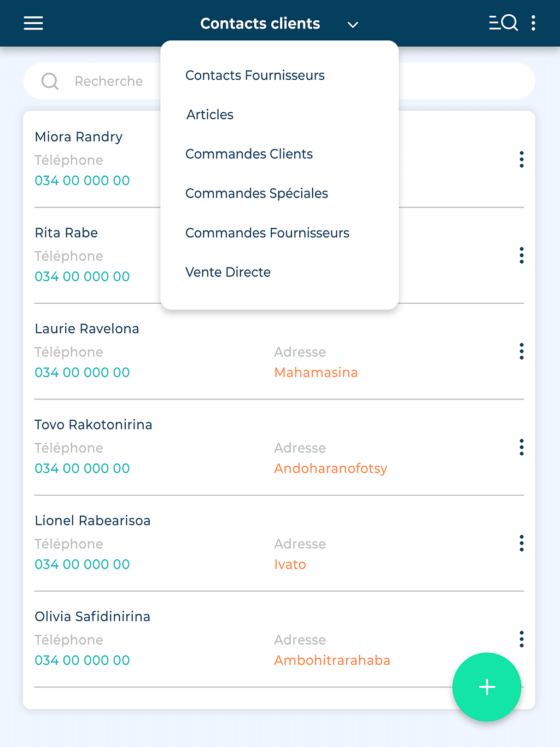Open options for Miora Randry

click(x=522, y=159)
